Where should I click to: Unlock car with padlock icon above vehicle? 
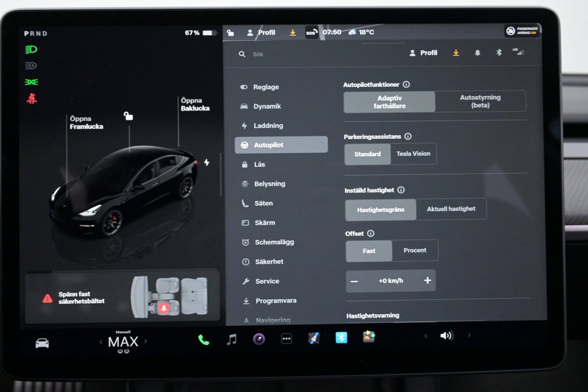(x=129, y=116)
